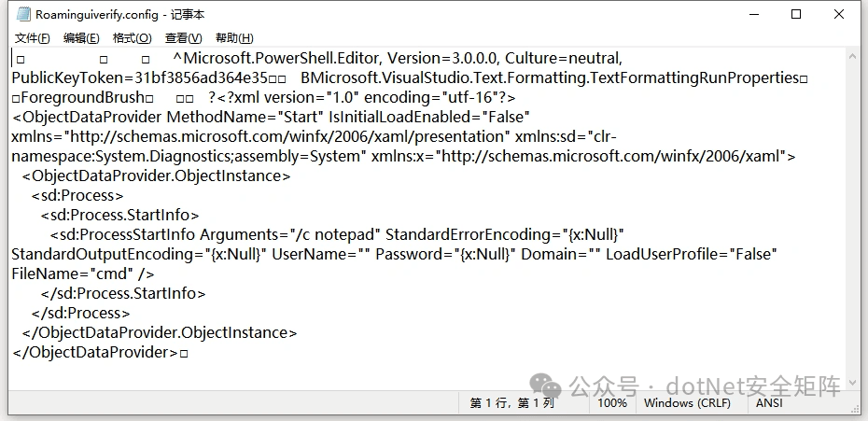868x421 pixels.
Task: Click the 'ForegroundBrush' text
Action: pos(82,97)
